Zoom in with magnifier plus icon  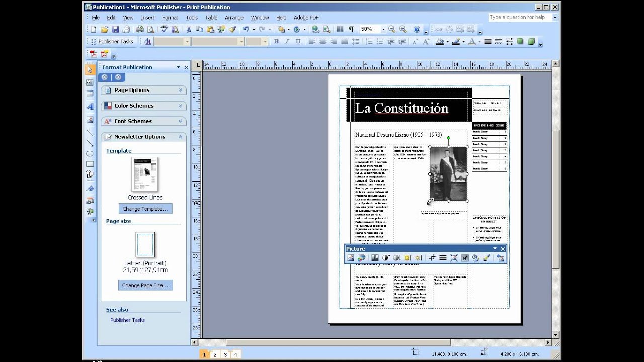[403, 29]
